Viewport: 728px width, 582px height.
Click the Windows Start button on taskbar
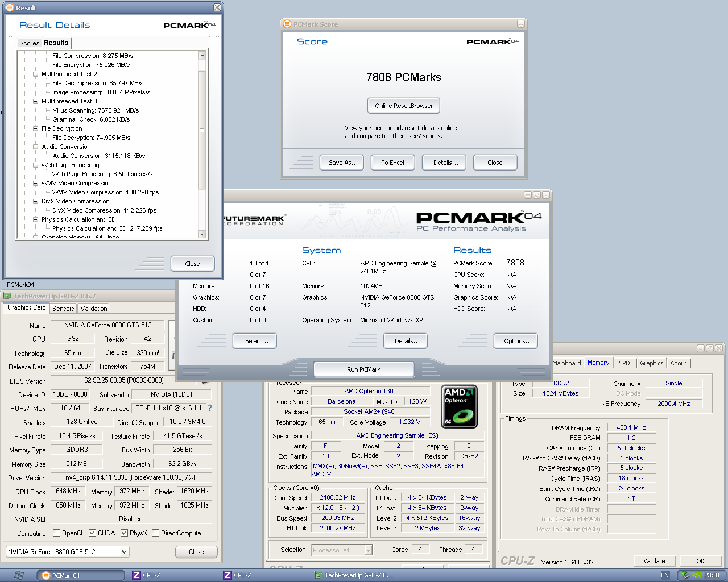click(19, 575)
